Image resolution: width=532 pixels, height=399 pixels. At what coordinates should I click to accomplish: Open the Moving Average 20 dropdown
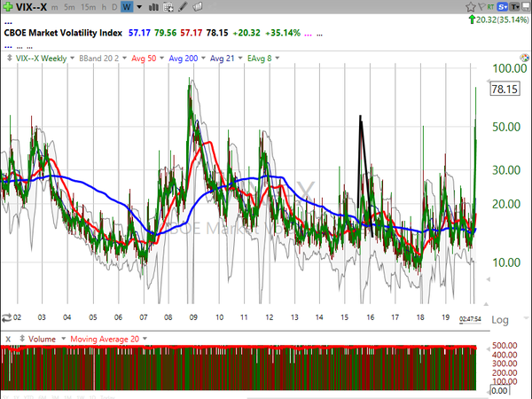click(145, 339)
